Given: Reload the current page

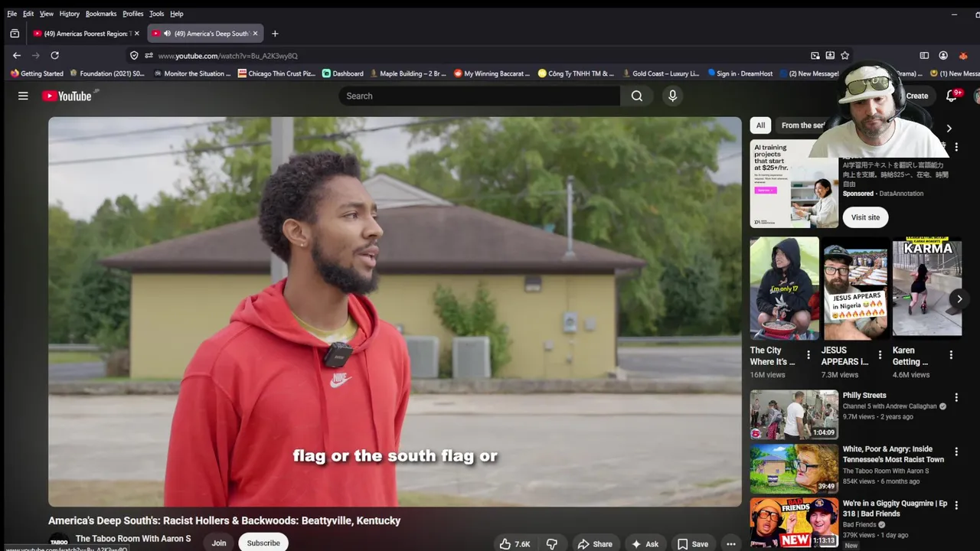Looking at the screenshot, I should point(54,55).
